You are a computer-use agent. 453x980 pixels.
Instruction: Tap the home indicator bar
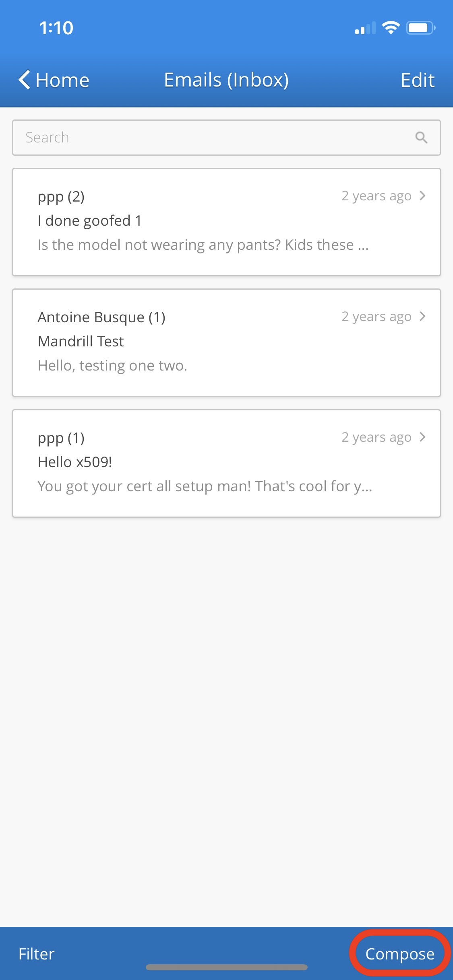[226, 967]
